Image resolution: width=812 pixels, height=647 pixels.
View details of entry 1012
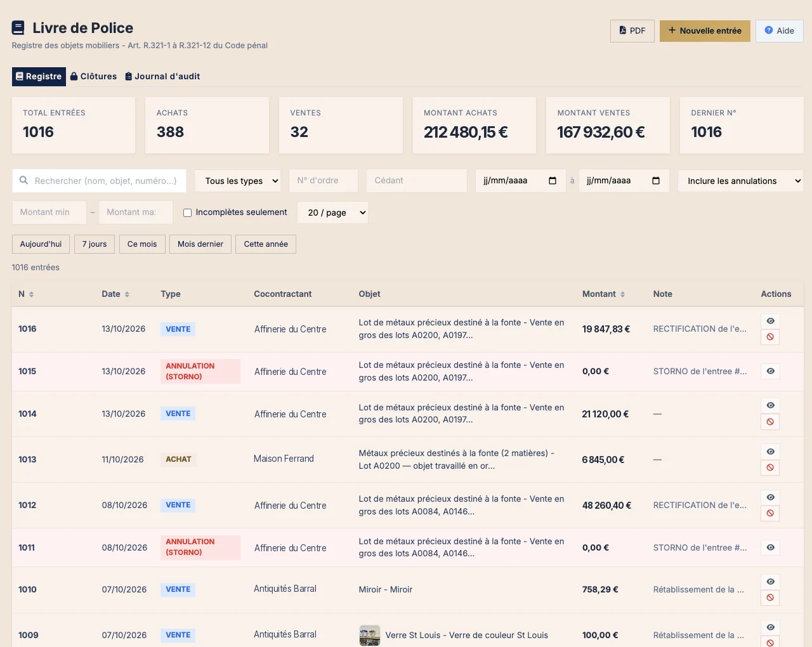point(770,497)
